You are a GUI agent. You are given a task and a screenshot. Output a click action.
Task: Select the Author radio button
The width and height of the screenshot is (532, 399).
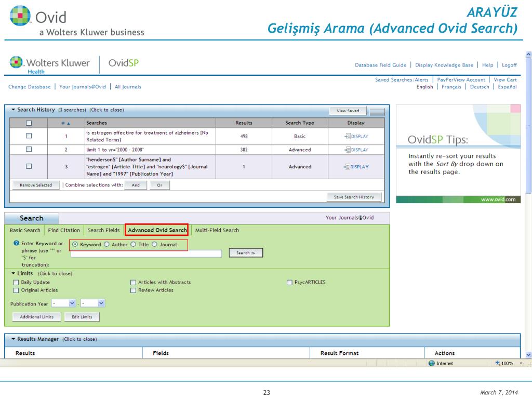pyautogui.click(x=107, y=244)
